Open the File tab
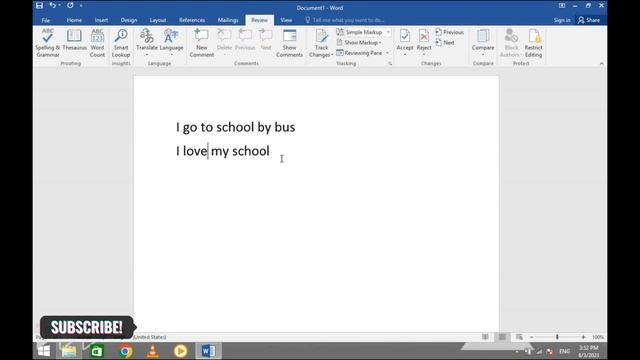This screenshot has height=360, width=640. pyautogui.click(x=46, y=20)
